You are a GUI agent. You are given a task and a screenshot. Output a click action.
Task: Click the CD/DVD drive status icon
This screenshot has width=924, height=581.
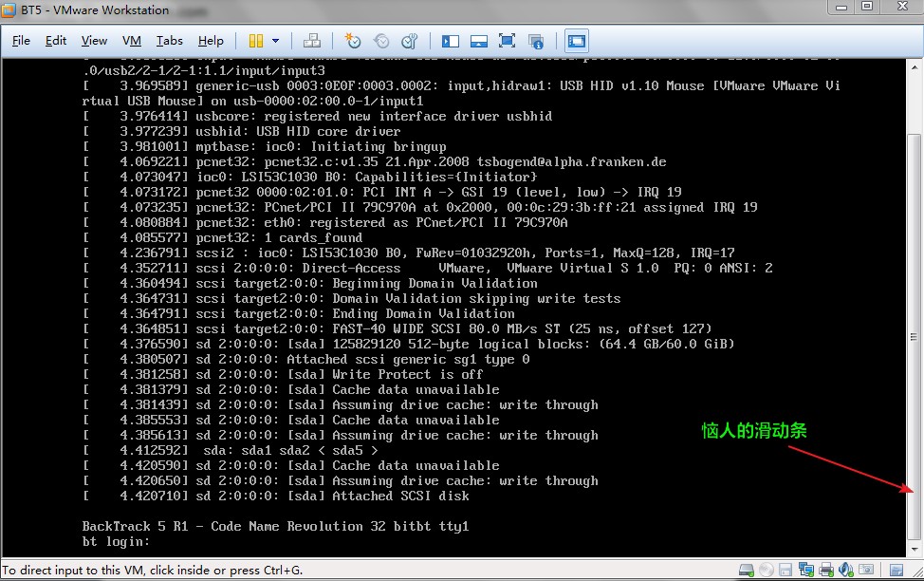point(767,570)
